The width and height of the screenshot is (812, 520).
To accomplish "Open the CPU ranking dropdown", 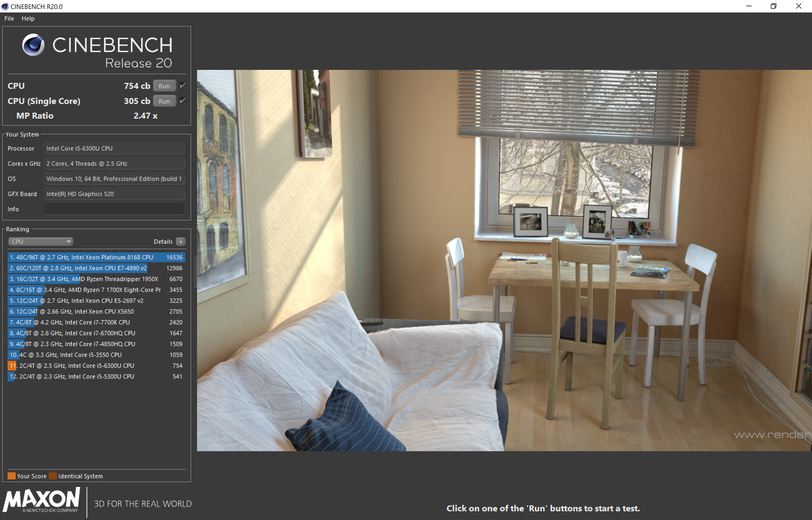I will (41, 241).
